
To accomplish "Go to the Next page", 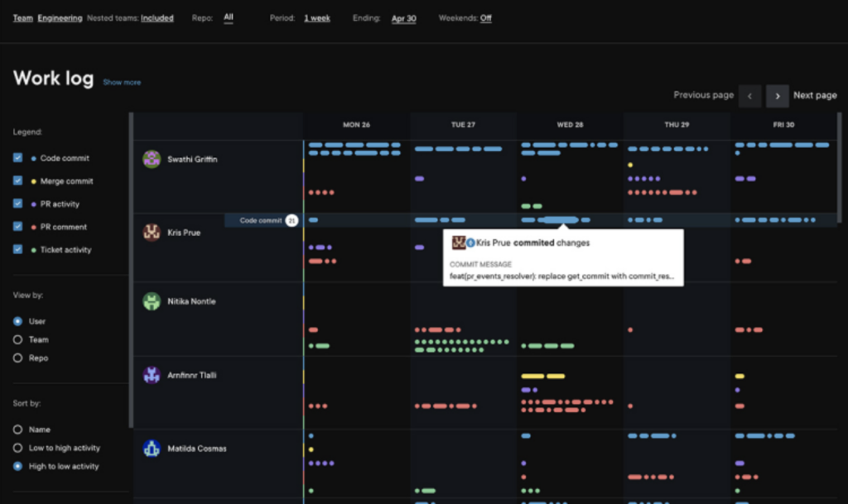I will click(815, 95).
